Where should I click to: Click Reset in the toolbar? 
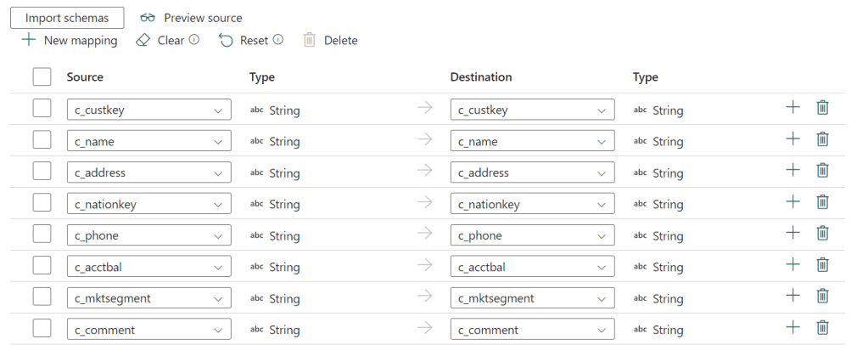pyautogui.click(x=244, y=40)
